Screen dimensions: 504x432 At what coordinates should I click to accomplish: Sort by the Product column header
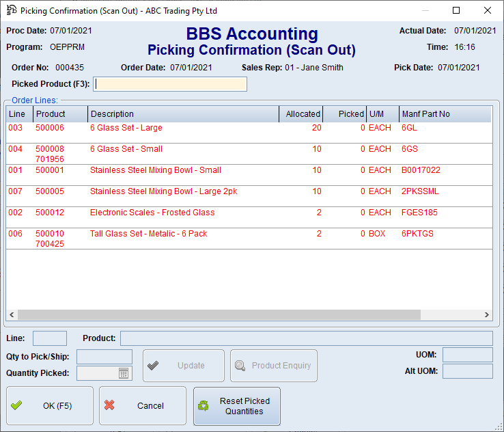click(x=60, y=114)
